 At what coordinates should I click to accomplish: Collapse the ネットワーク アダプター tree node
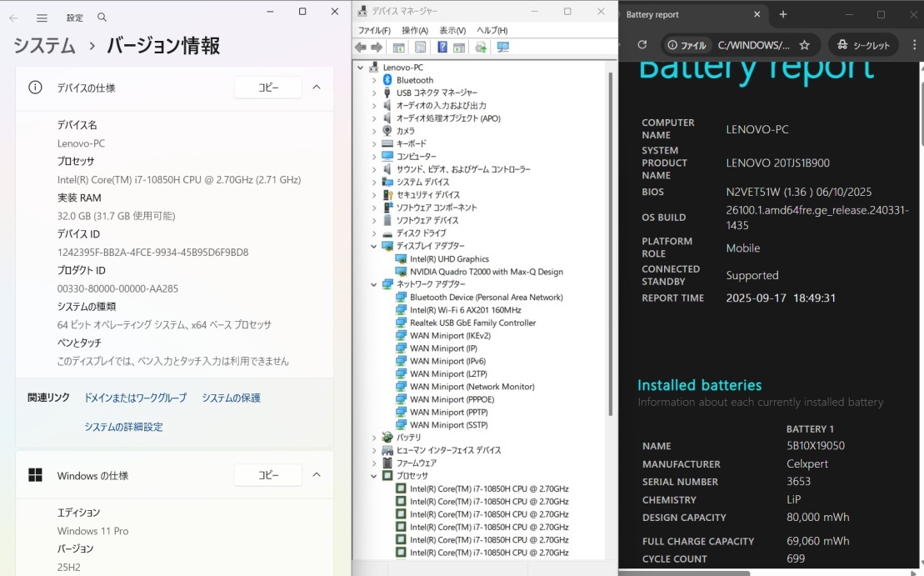(x=374, y=284)
